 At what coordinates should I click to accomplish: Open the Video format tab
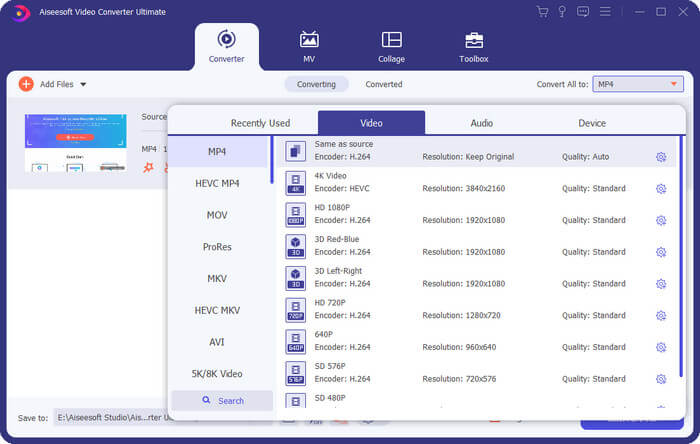point(371,123)
